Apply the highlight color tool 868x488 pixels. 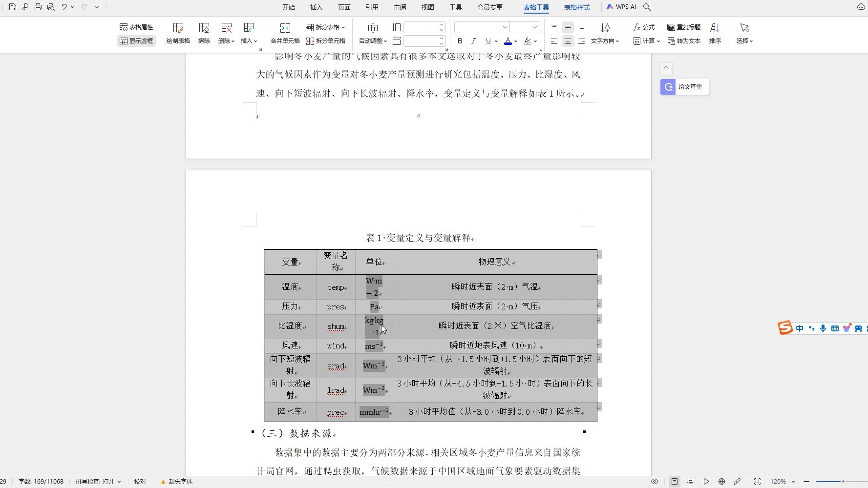pos(528,41)
